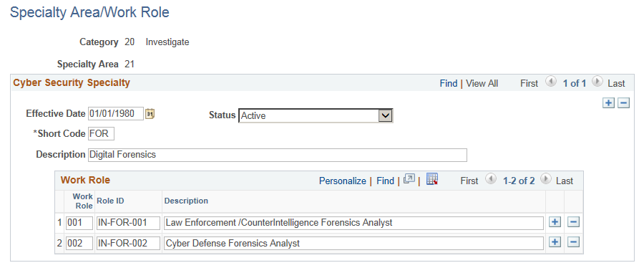
Task: Click Personalize link in Work Role grid
Action: [x=343, y=181]
